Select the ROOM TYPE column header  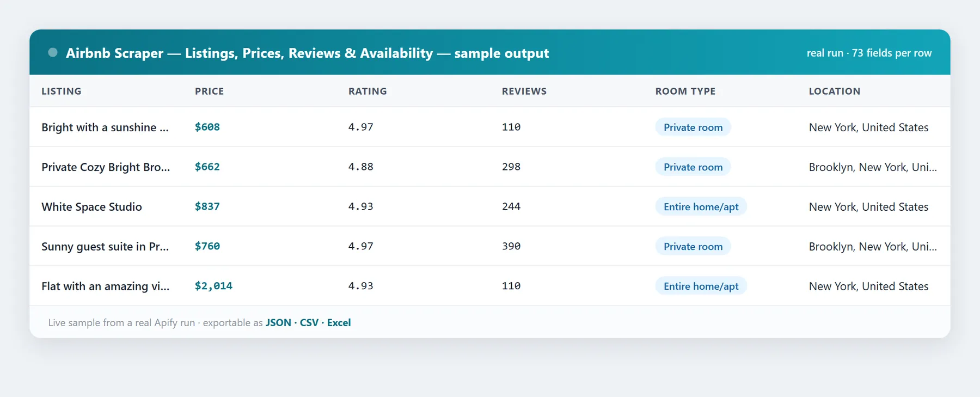point(685,91)
